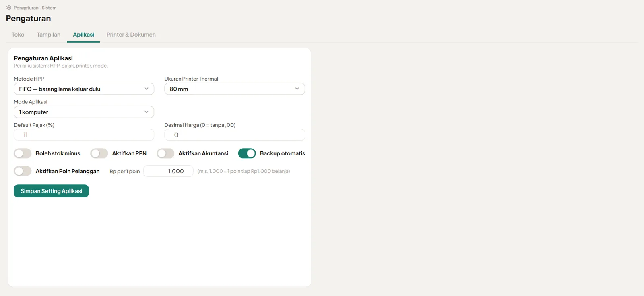The height and width of the screenshot is (296, 644).
Task: Click Simpan Setting Aplikasi button
Action: coord(51,191)
